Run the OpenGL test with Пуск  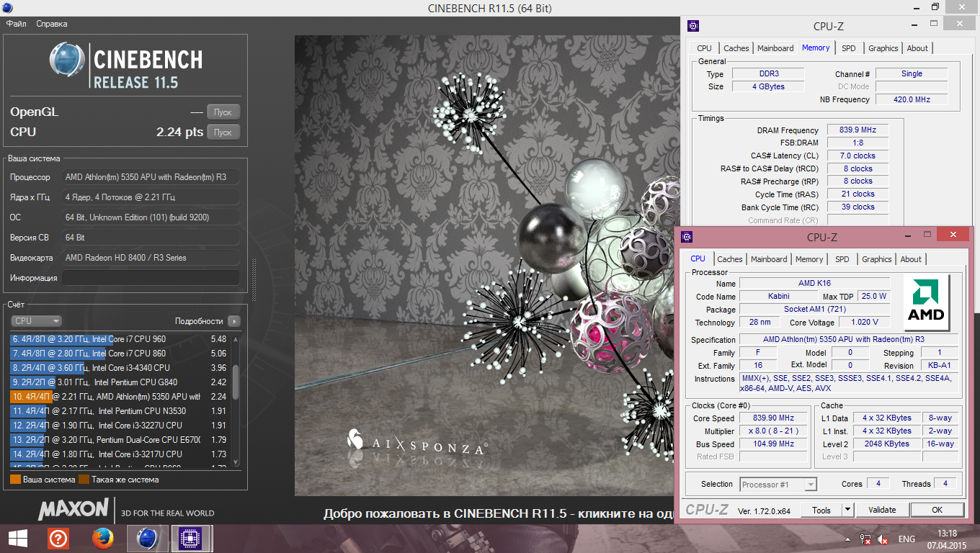tap(223, 112)
